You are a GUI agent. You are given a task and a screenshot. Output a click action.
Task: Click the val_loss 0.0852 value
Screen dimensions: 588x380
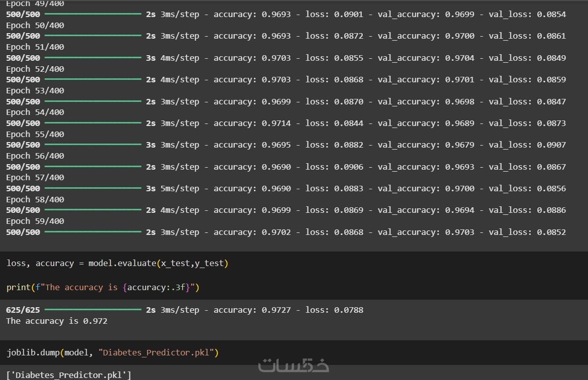pyautogui.click(x=551, y=232)
